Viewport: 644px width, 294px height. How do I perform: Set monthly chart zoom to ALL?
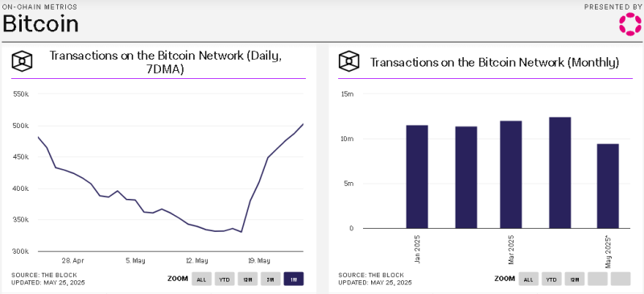(x=528, y=279)
